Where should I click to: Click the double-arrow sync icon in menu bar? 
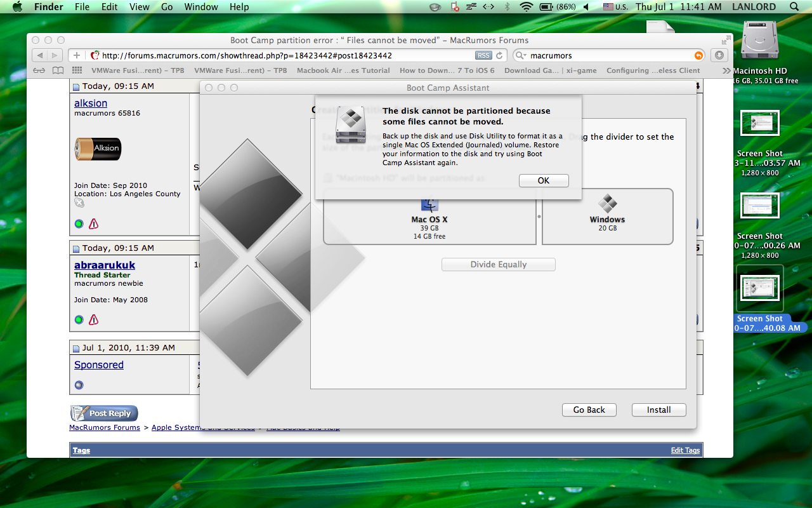[488, 7]
